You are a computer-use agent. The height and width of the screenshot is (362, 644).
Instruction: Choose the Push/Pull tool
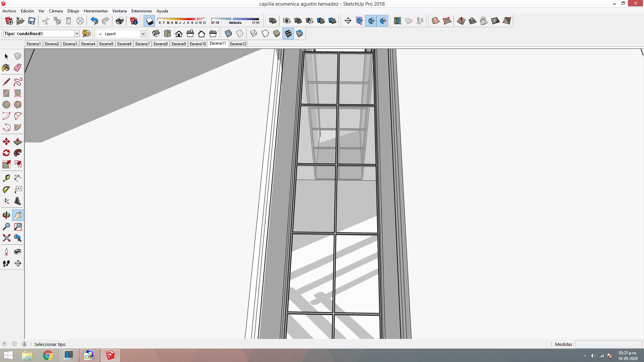(18, 141)
